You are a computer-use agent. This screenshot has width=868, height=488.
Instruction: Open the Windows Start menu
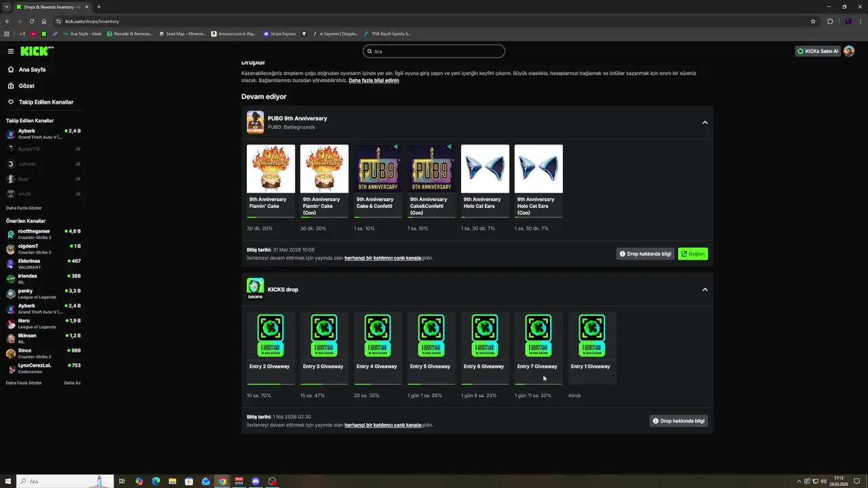(x=8, y=481)
